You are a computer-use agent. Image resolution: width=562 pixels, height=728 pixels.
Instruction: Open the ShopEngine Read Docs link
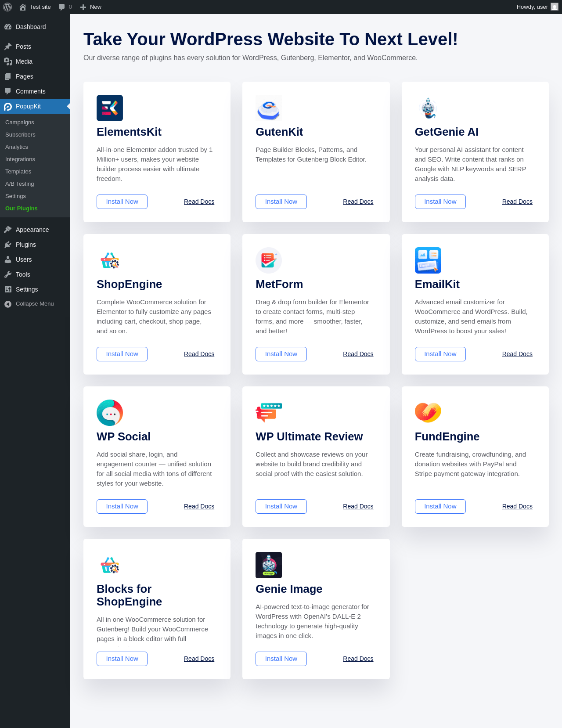pyautogui.click(x=199, y=354)
